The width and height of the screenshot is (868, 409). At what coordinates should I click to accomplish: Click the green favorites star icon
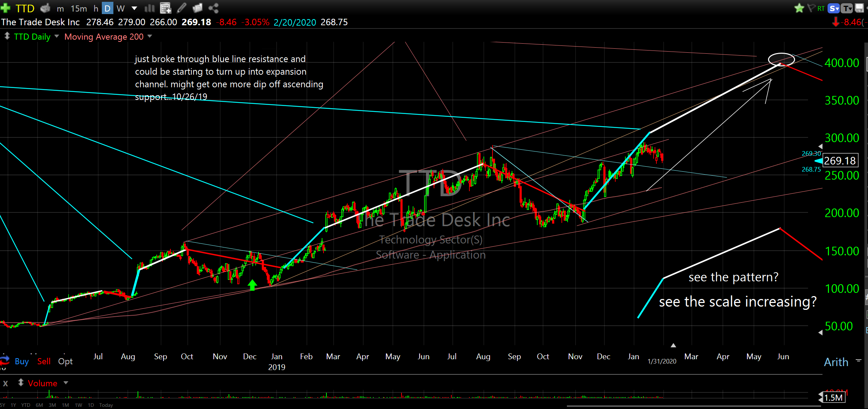799,8
